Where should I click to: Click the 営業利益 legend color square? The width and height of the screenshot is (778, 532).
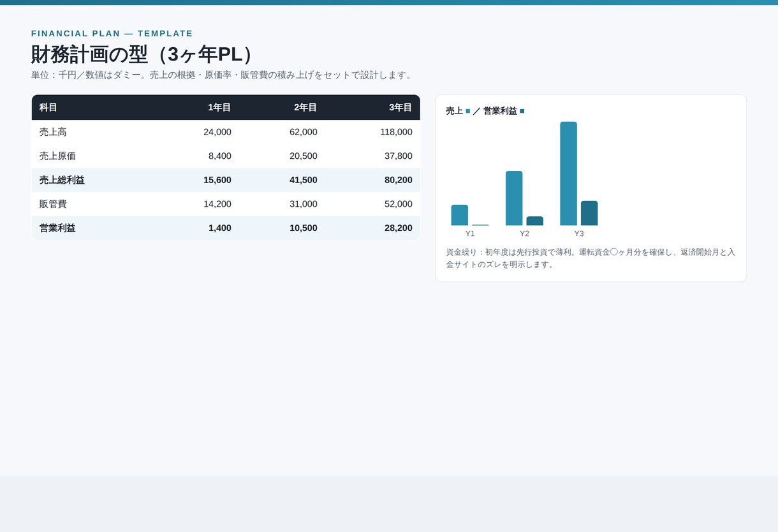[522, 111]
